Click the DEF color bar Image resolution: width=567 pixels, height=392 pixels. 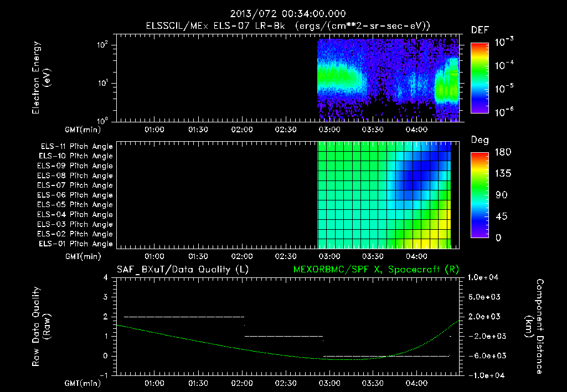[480, 78]
